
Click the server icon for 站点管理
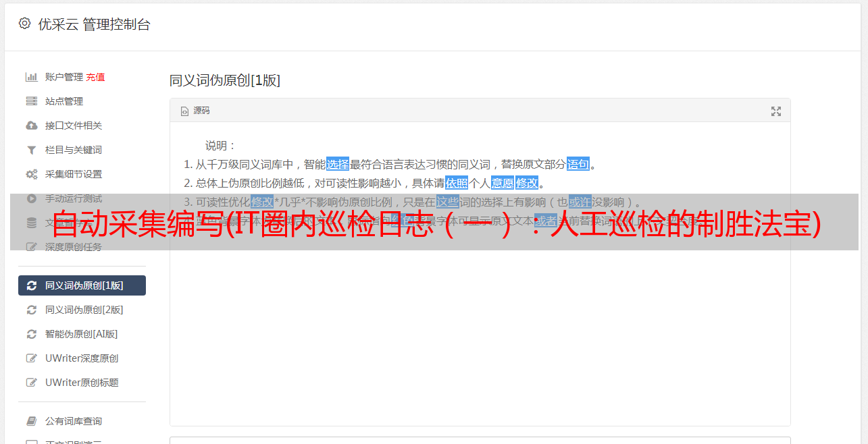(31, 101)
